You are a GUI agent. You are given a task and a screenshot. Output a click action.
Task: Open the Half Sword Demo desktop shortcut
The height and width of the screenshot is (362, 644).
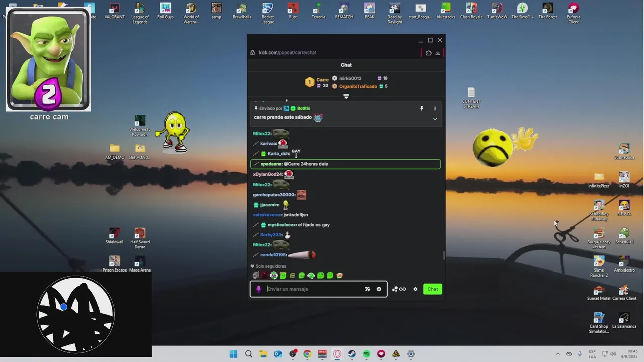point(140,238)
